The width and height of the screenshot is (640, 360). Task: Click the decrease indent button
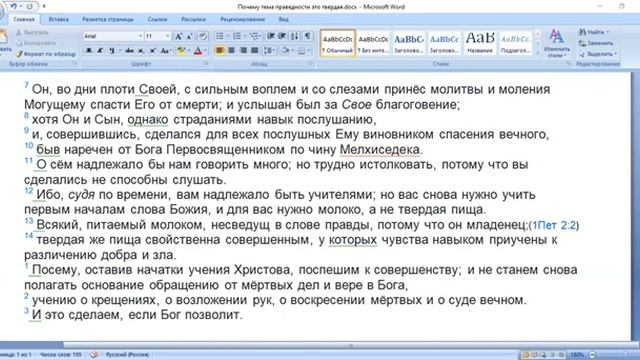pos(270,36)
